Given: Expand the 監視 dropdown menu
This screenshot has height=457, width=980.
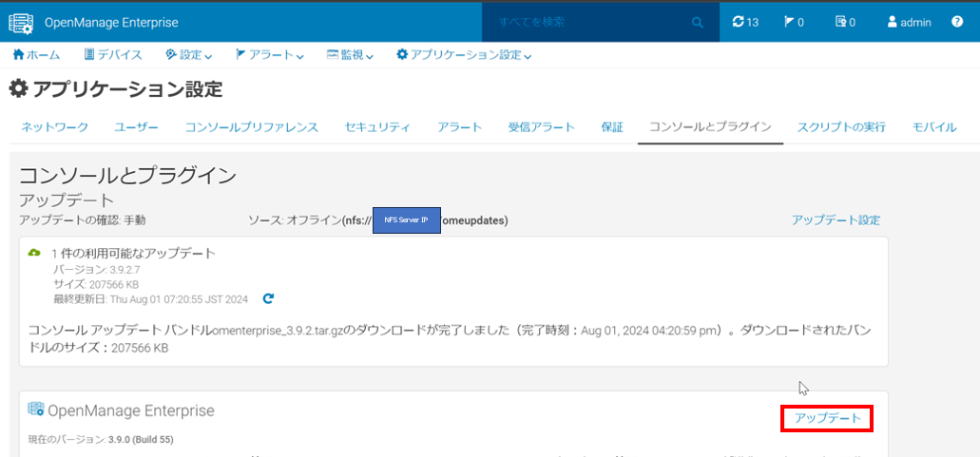Looking at the screenshot, I should pyautogui.click(x=350, y=55).
